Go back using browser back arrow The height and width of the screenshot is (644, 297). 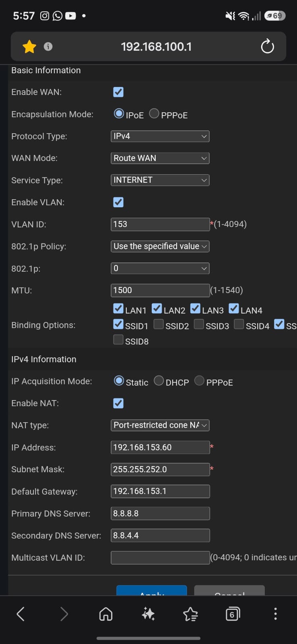(21, 614)
